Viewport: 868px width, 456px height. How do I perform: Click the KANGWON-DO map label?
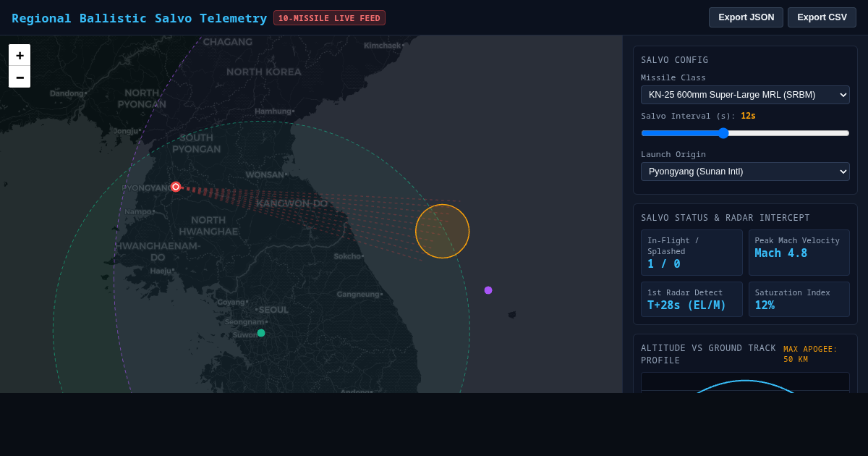[292, 203]
